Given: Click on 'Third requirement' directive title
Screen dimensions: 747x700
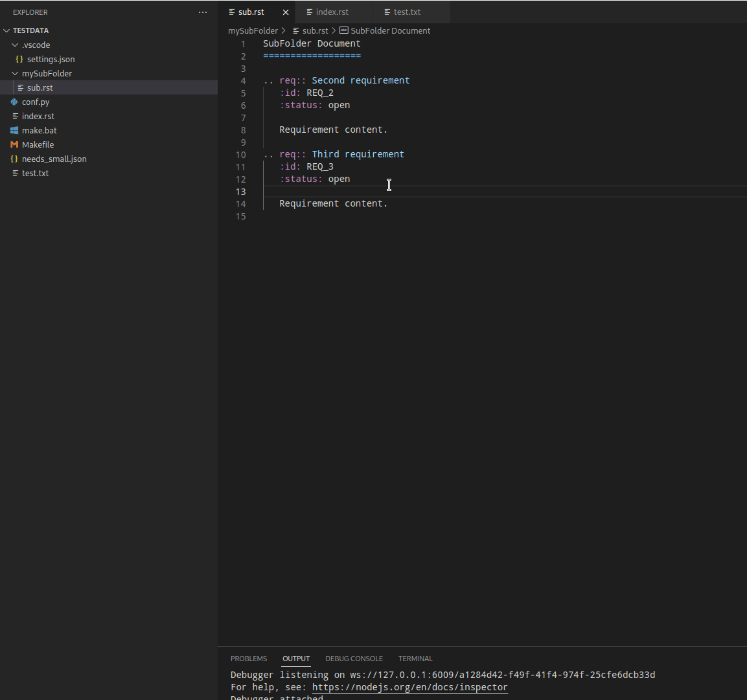Looking at the screenshot, I should coord(358,154).
